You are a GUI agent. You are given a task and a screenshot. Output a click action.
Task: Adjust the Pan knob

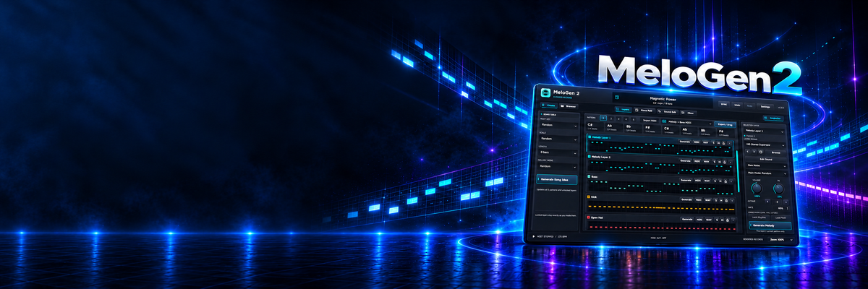[x=778, y=189]
